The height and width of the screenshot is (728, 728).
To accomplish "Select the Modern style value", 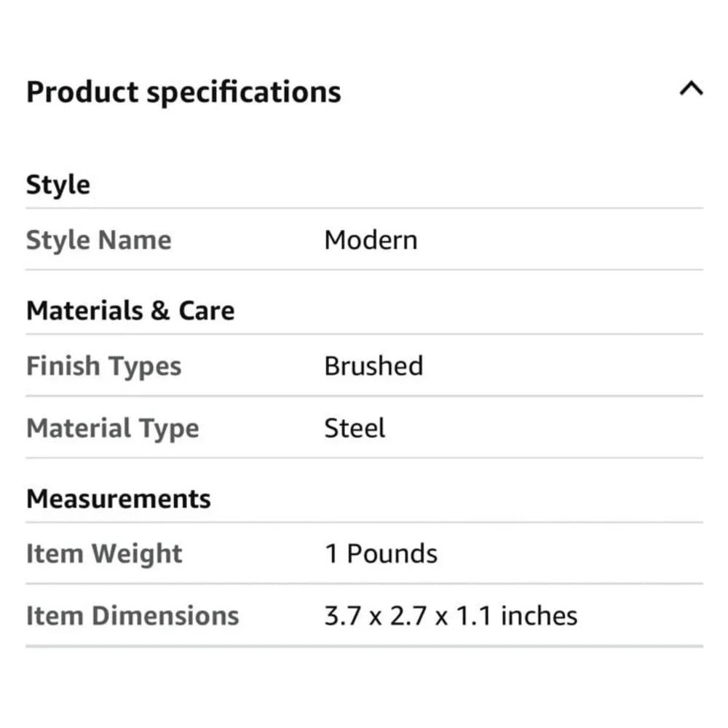I will pos(371,240).
